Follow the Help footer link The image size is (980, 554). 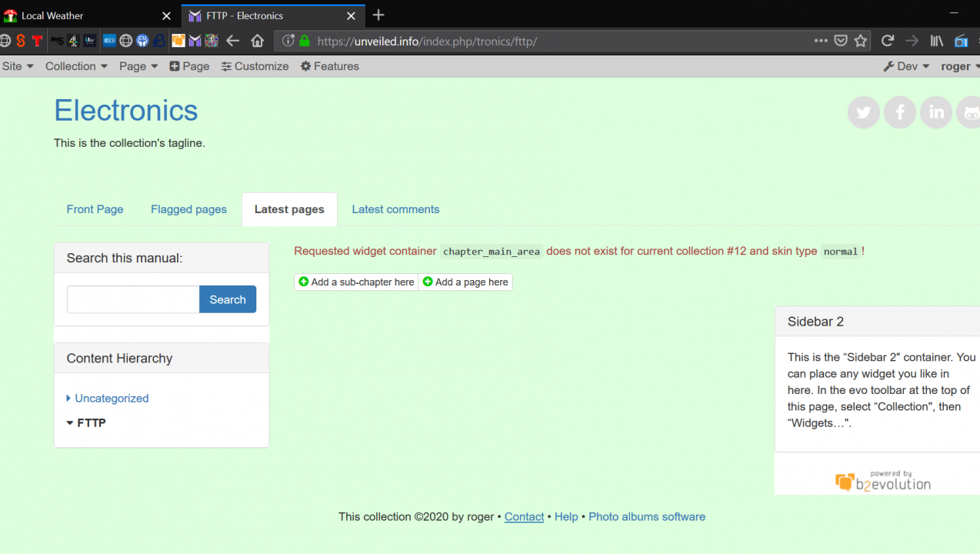[566, 517]
